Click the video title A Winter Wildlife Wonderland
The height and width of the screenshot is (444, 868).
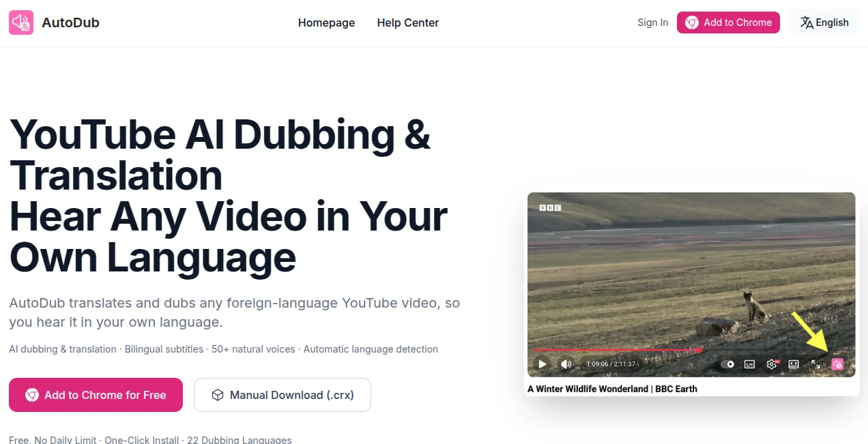612,389
